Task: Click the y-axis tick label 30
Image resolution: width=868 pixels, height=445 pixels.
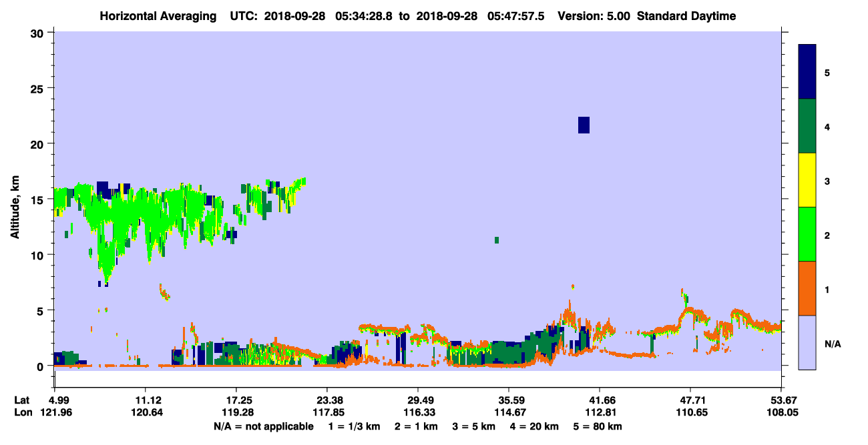Action: 39,33
